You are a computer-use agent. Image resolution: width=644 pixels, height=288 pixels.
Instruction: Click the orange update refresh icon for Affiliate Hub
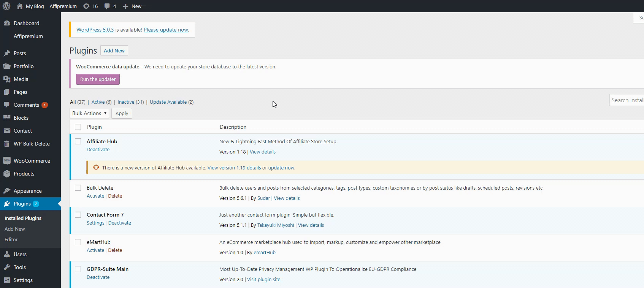tap(96, 167)
